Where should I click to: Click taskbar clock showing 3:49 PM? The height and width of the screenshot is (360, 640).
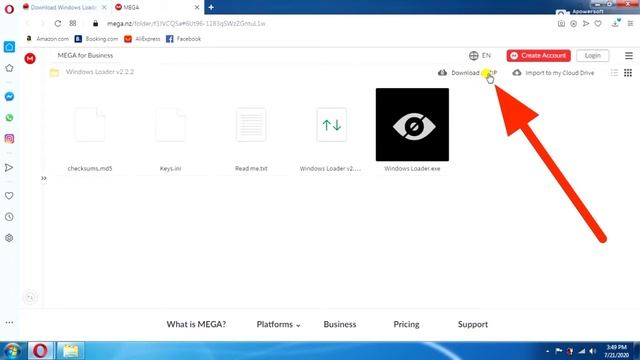616,351
